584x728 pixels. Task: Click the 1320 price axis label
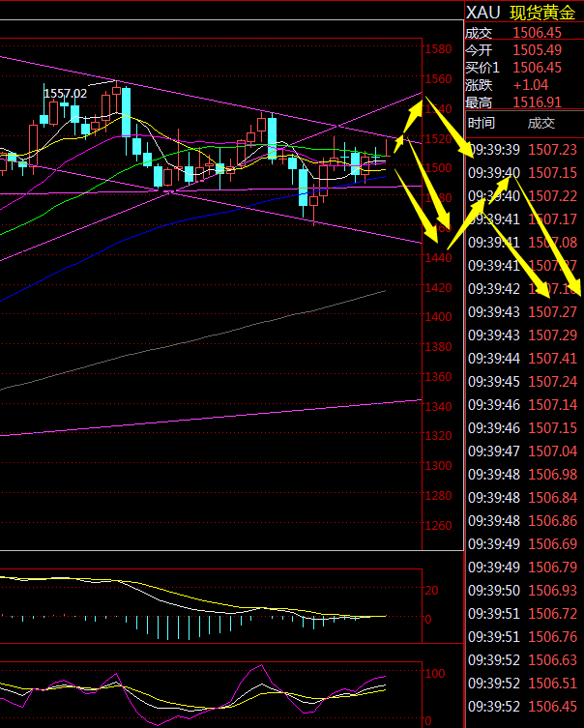438,435
